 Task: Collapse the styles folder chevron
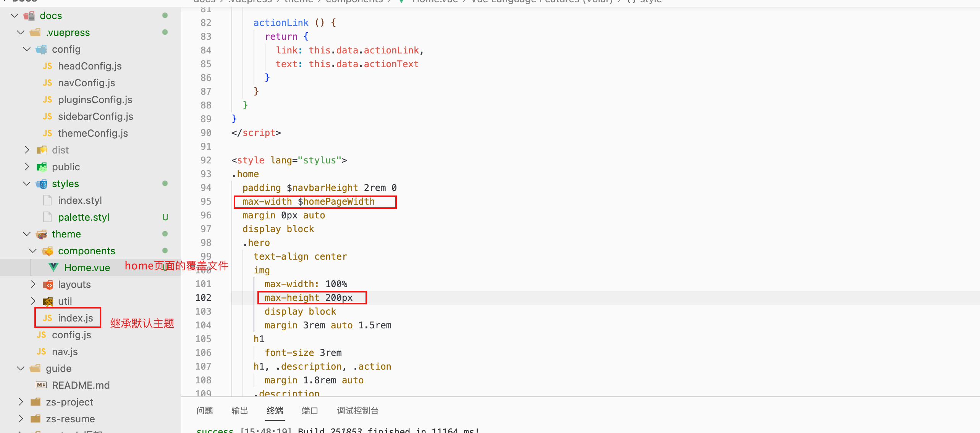click(x=27, y=184)
